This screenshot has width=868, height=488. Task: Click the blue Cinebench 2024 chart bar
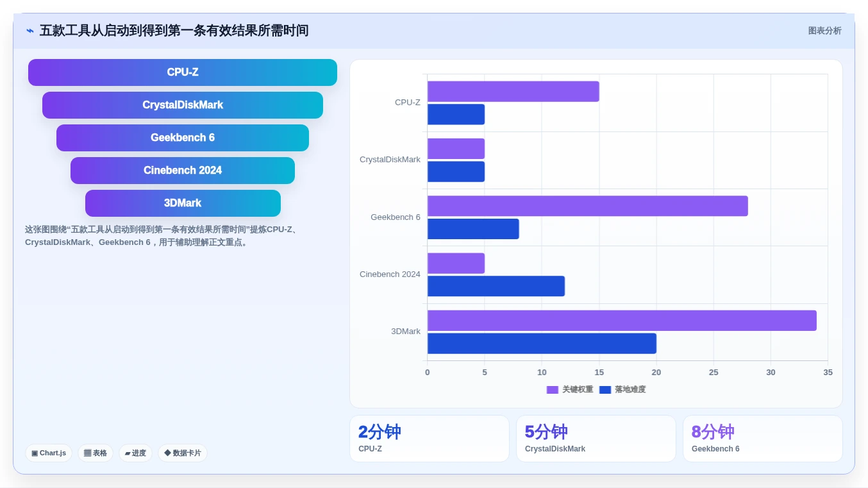(x=496, y=286)
